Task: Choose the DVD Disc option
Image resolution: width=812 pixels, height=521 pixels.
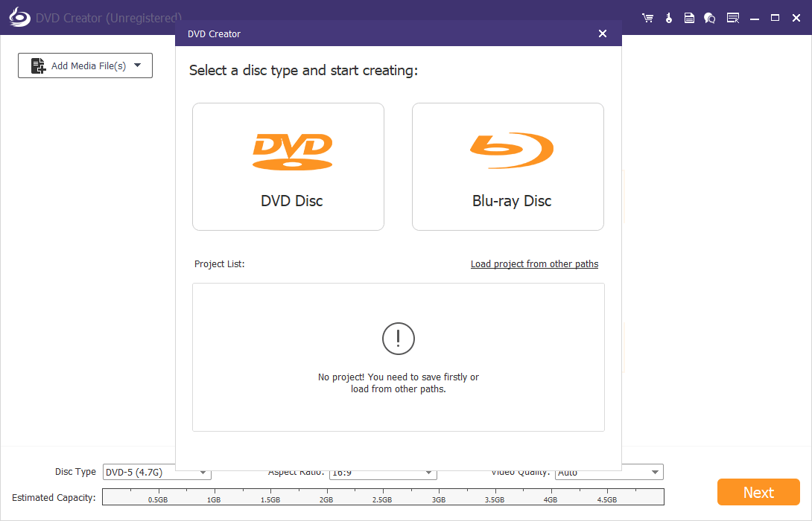Action: pos(288,167)
